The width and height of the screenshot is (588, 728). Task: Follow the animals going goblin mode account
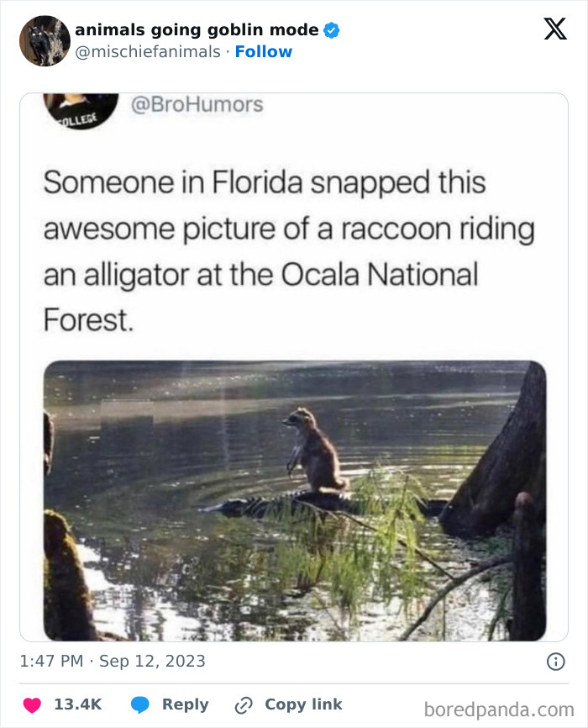click(265, 52)
